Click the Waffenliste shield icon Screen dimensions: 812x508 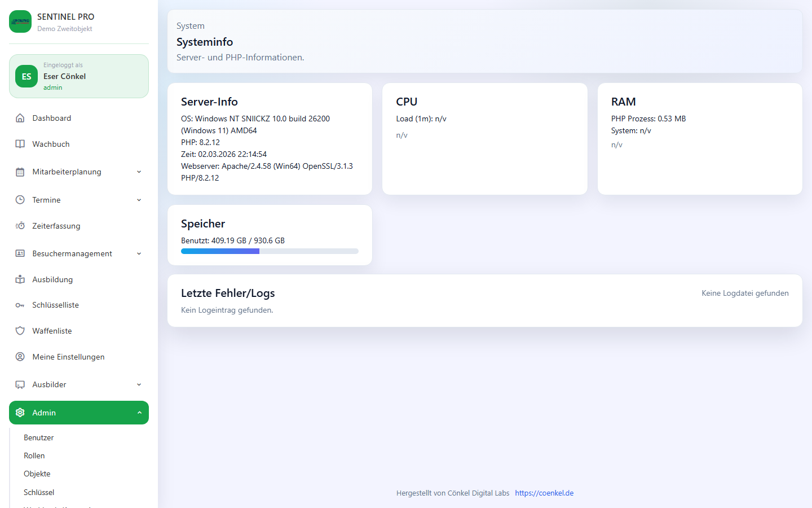[x=20, y=331]
